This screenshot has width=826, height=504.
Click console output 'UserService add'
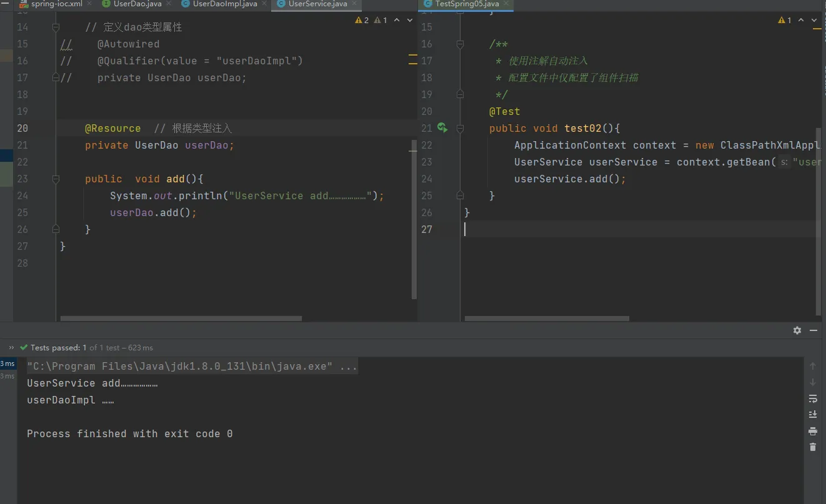[x=92, y=383]
